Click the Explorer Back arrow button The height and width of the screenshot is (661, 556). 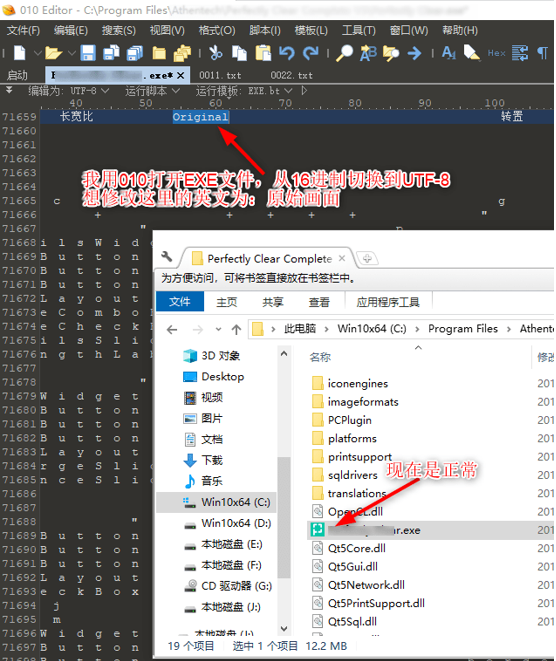pos(172,329)
